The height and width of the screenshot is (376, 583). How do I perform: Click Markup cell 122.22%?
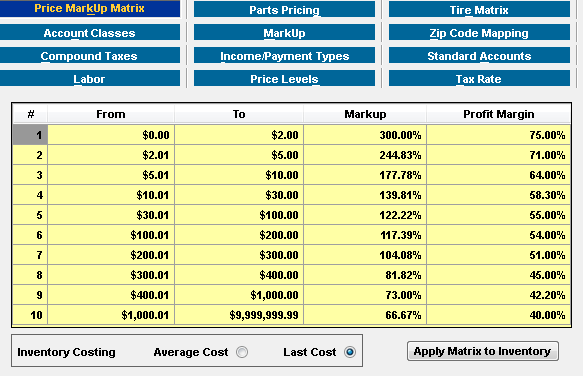pos(365,215)
